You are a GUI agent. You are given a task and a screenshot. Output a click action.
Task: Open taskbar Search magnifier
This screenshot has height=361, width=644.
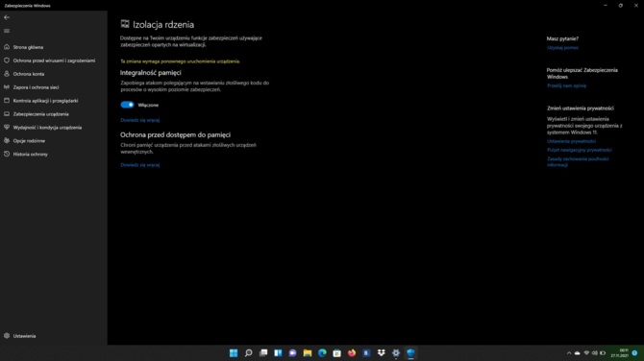[x=248, y=352]
